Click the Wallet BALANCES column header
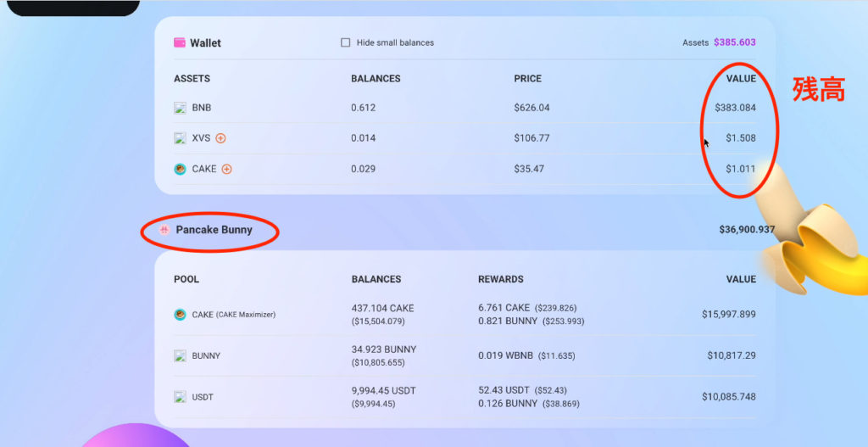This screenshot has height=447, width=868. tap(376, 79)
